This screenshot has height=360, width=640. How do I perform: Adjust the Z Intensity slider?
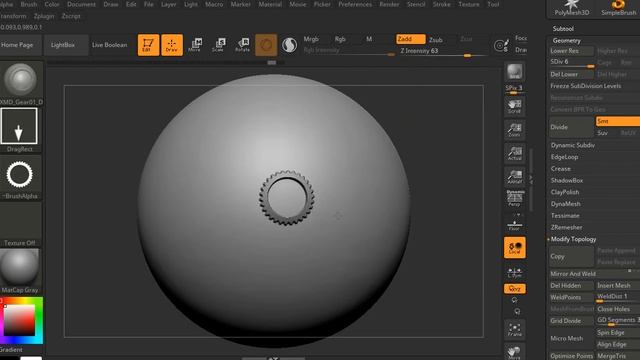(x=443, y=51)
